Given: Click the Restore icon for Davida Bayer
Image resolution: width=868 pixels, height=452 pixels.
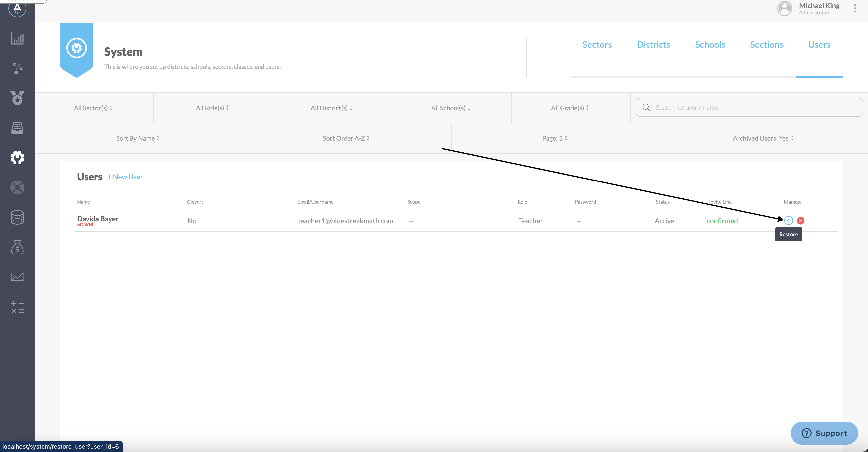Looking at the screenshot, I should coord(788,221).
